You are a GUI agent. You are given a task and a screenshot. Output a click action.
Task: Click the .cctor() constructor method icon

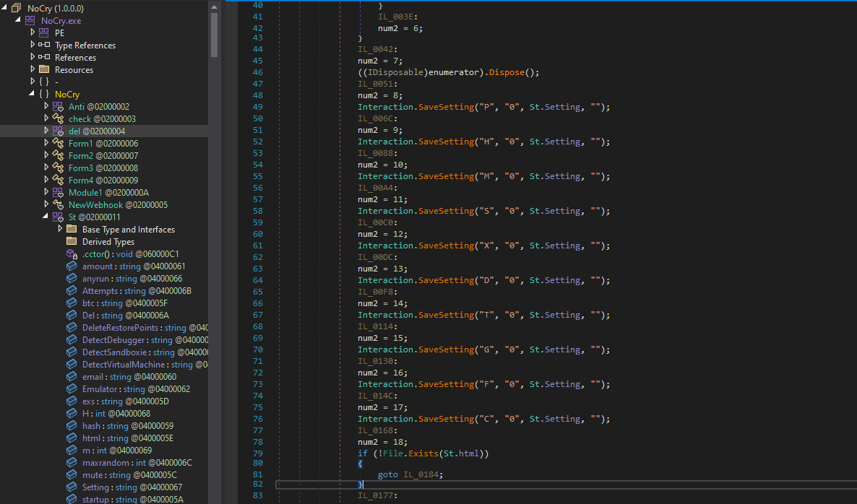point(72,254)
